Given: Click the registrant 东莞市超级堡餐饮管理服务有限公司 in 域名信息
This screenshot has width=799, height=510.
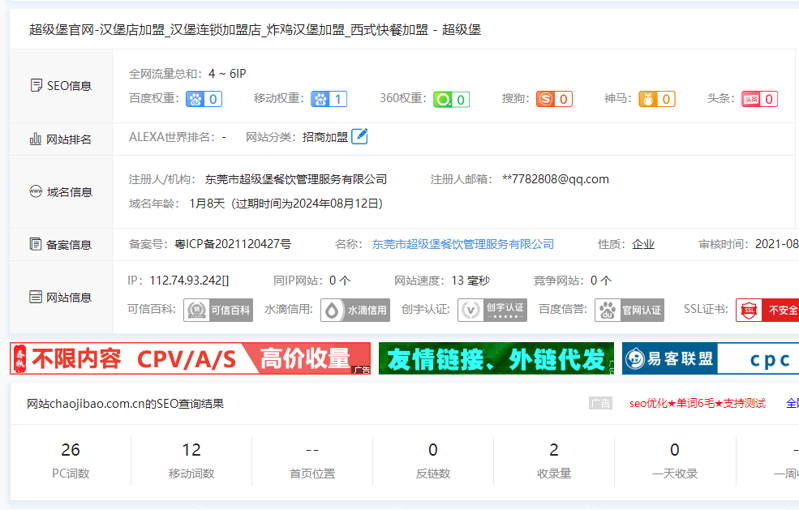Looking at the screenshot, I should (296, 179).
